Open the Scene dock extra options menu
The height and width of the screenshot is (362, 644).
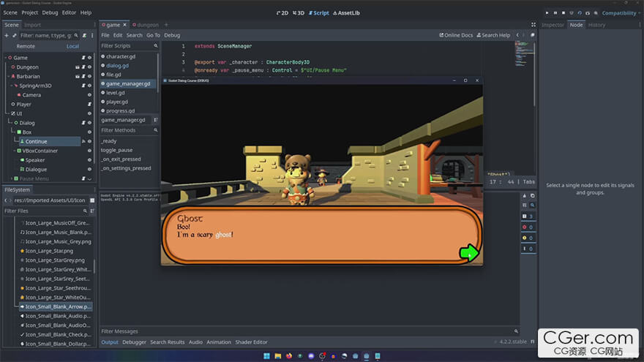(x=92, y=35)
